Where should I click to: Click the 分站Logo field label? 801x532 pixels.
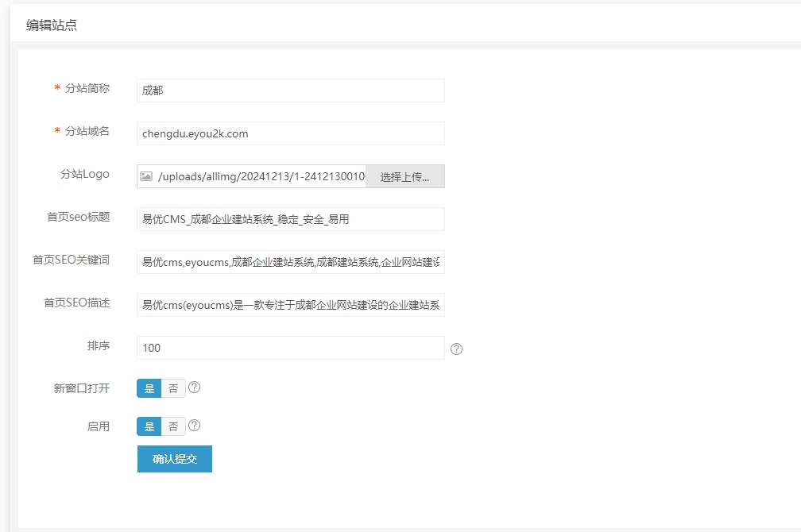[x=84, y=174]
